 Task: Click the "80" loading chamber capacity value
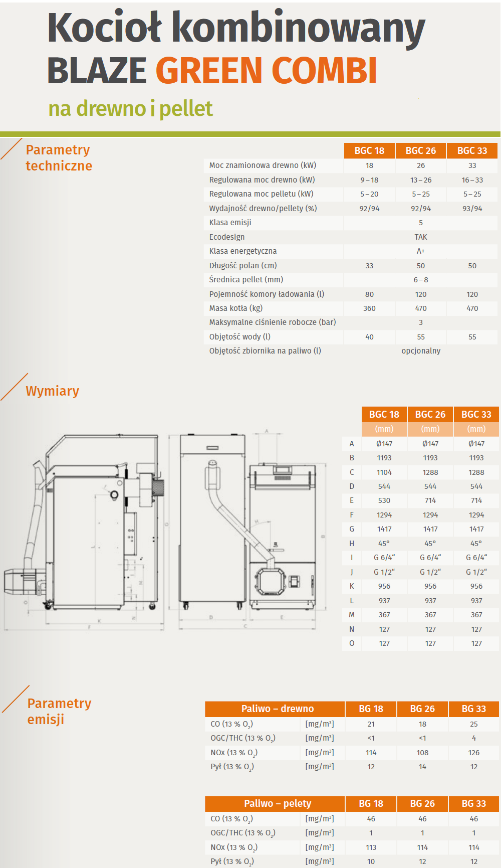tap(369, 294)
